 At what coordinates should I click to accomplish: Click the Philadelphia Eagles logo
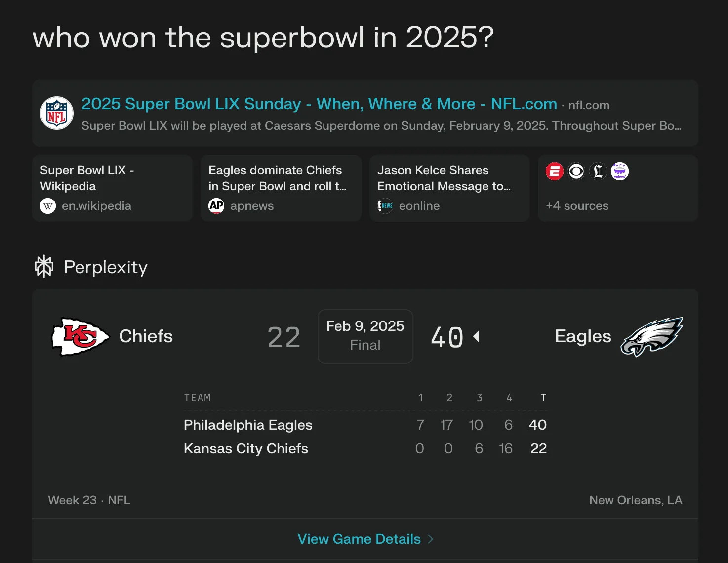tap(651, 336)
